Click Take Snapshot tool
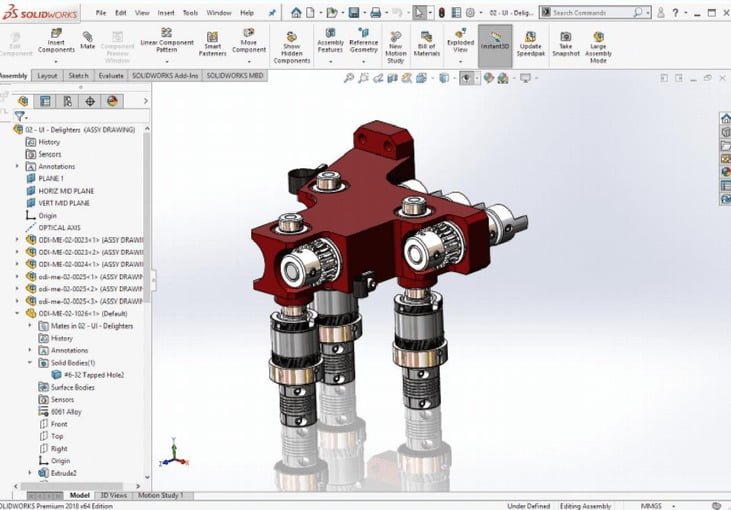Image resolution: width=731 pixels, height=510 pixels. click(x=565, y=44)
